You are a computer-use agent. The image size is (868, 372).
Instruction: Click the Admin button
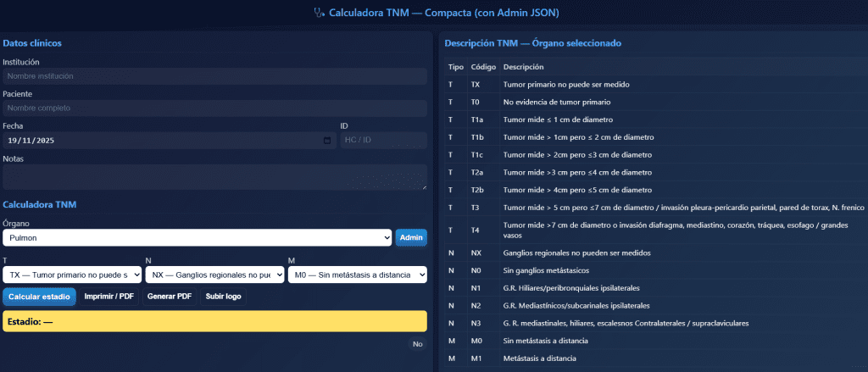coord(411,237)
